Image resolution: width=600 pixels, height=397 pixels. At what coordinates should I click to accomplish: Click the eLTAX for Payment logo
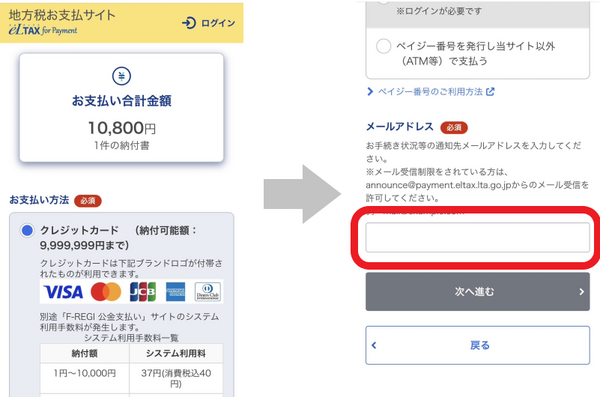point(42,30)
